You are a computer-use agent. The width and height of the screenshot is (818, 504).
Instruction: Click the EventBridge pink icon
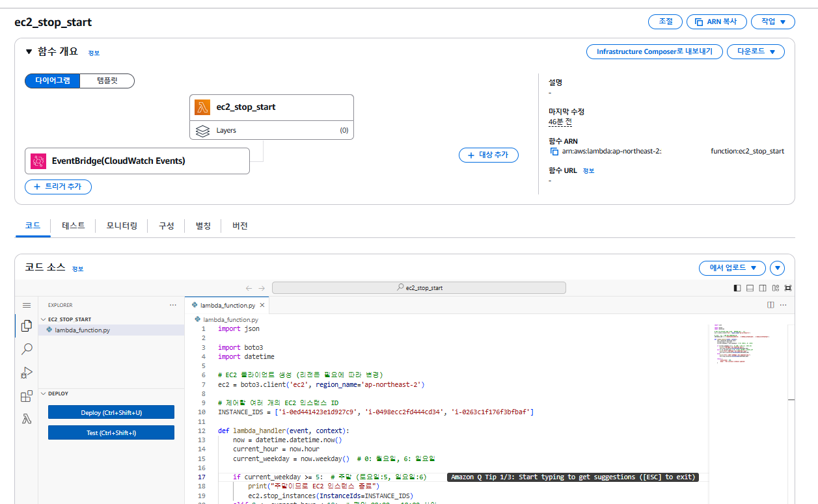(x=38, y=161)
